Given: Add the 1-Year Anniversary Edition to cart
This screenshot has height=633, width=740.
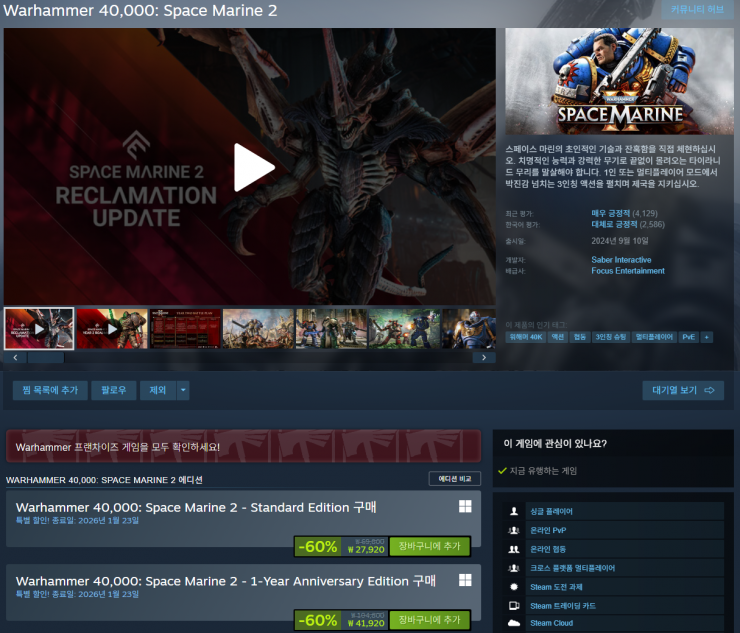Looking at the screenshot, I should point(429,620).
